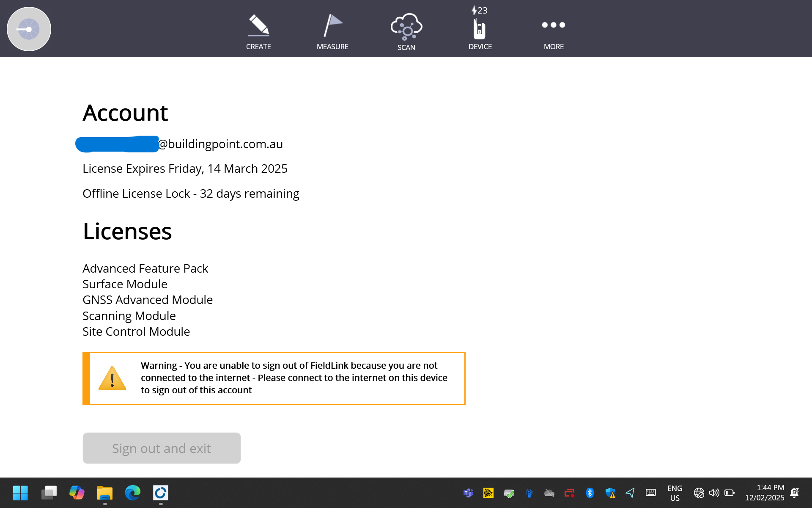Click the Licenses heading
The width and height of the screenshot is (812, 508).
(x=127, y=231)
